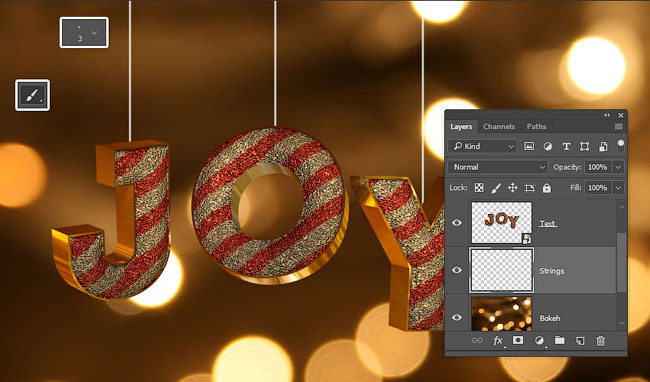
Task: Hide the Strings layer
Action: (456, 270)
